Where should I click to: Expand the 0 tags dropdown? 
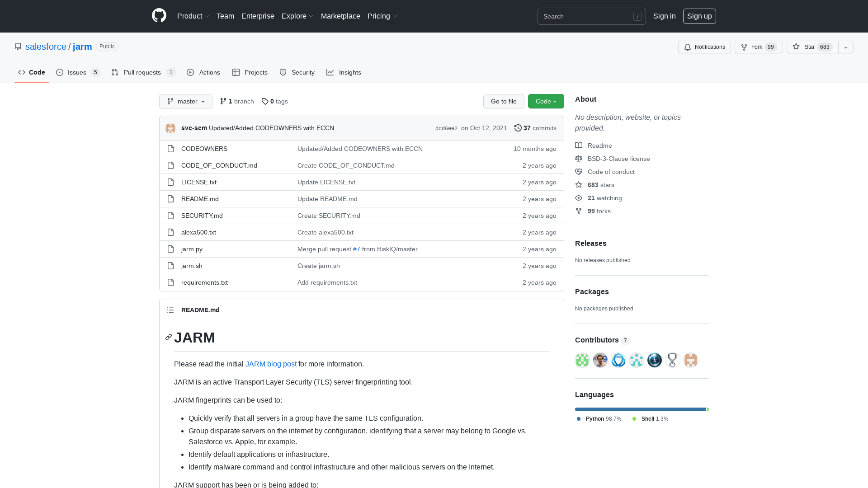click(274, 101)
